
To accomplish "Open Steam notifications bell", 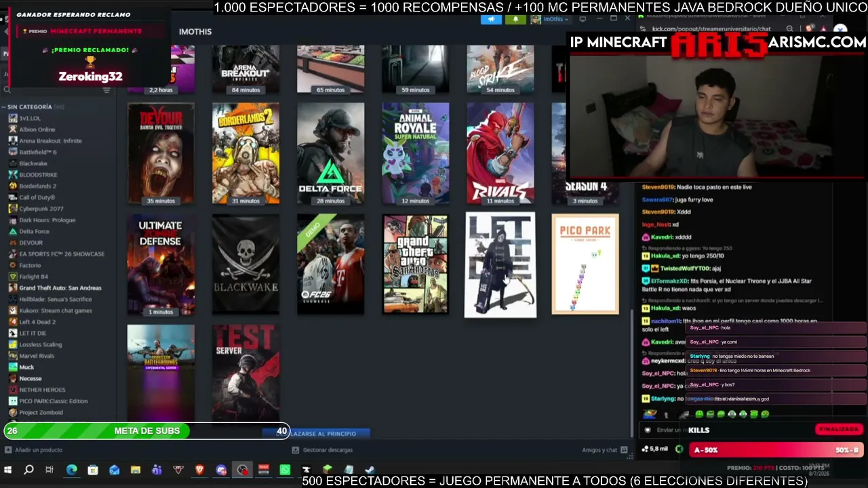I will coord(515,20).
